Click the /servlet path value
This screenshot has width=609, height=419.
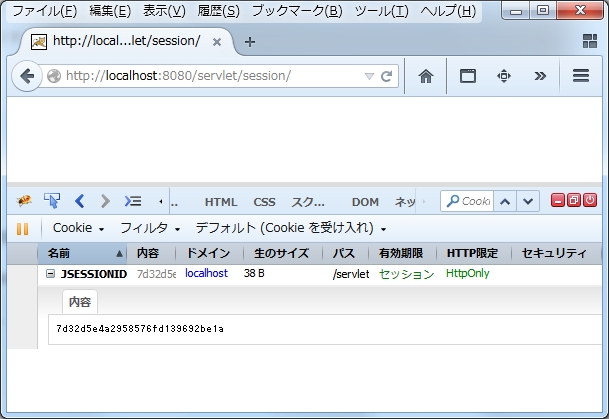351,274
